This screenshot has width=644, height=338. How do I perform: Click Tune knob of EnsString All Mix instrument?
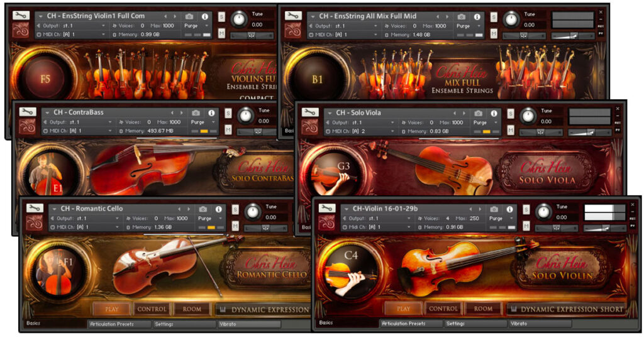click(511, 19)
